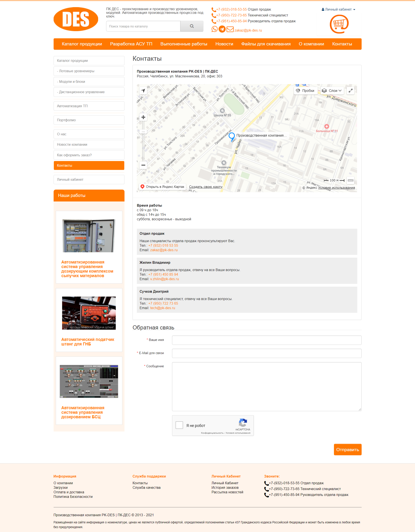Click Открыть в Яндекс.Картах button
Image resolution: width=415 pixels, height=532 pixels.
tap(163, 187)
